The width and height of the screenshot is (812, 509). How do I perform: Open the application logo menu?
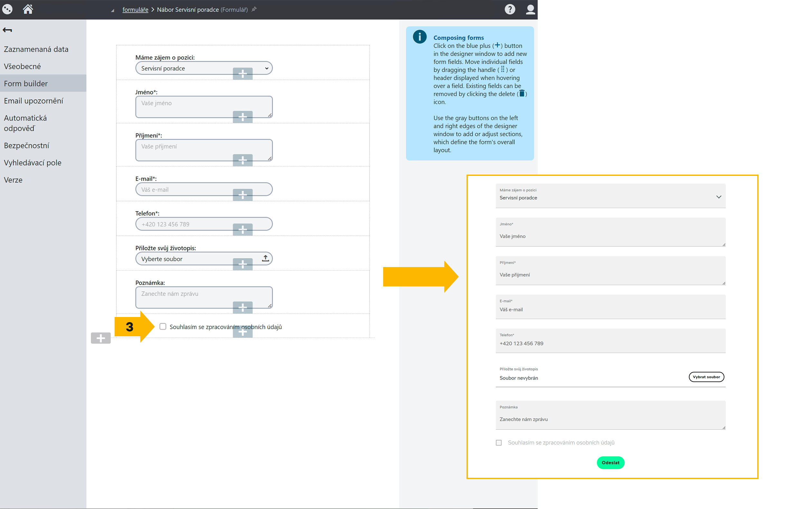point(7,9)
